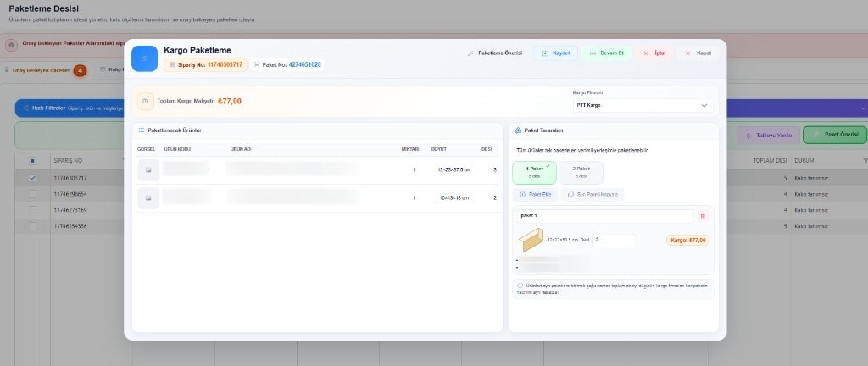Click the MİKTAR column header

click(x=410, y=149)
